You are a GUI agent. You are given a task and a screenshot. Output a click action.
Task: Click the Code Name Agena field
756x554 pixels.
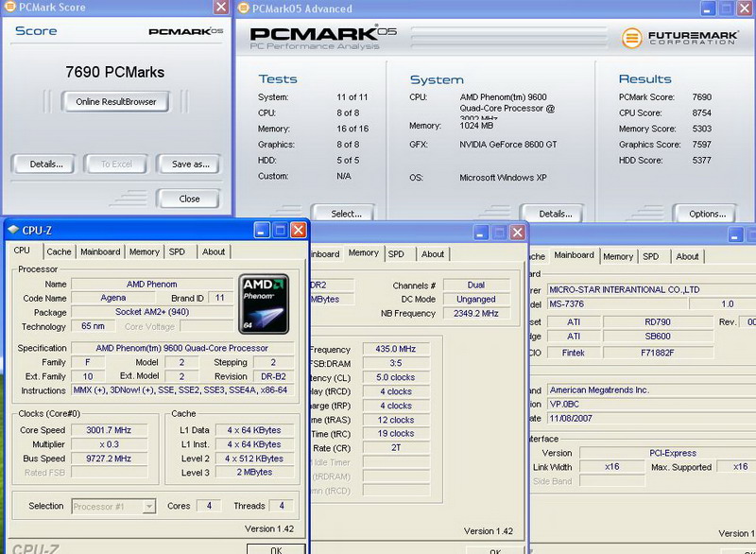[113, 298]
